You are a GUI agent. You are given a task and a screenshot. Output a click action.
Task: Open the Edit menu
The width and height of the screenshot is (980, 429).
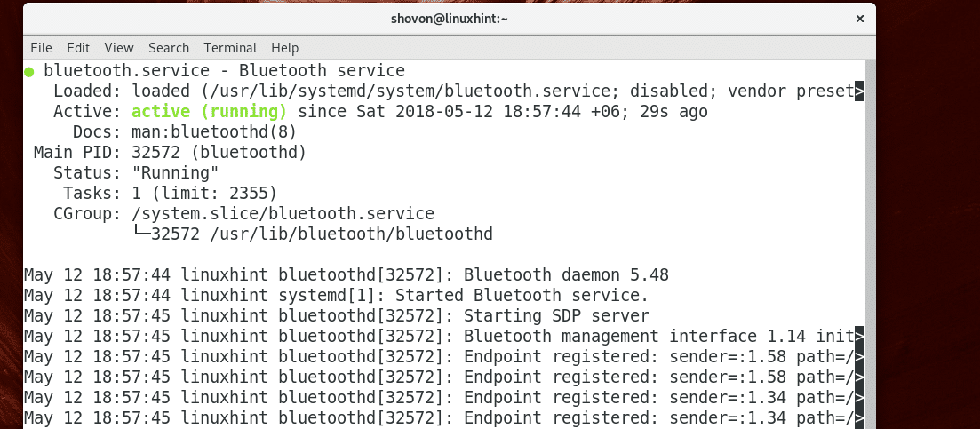(78, 47)
